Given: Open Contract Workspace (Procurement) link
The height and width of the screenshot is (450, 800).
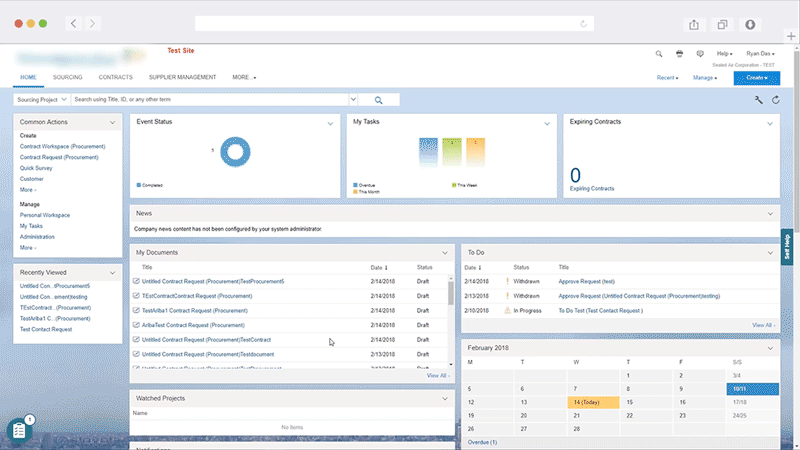Looking at the screenshot, I should 62,146.
